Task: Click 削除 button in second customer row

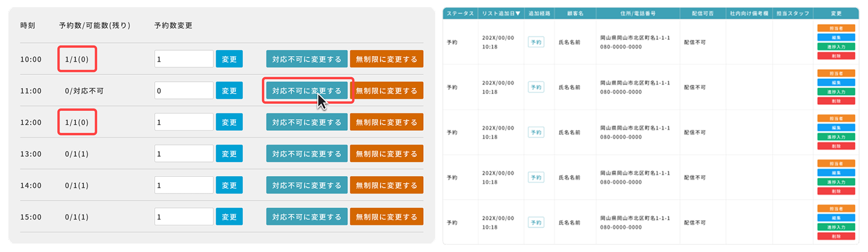Action: pyautogui.click(x=835, y=101)
